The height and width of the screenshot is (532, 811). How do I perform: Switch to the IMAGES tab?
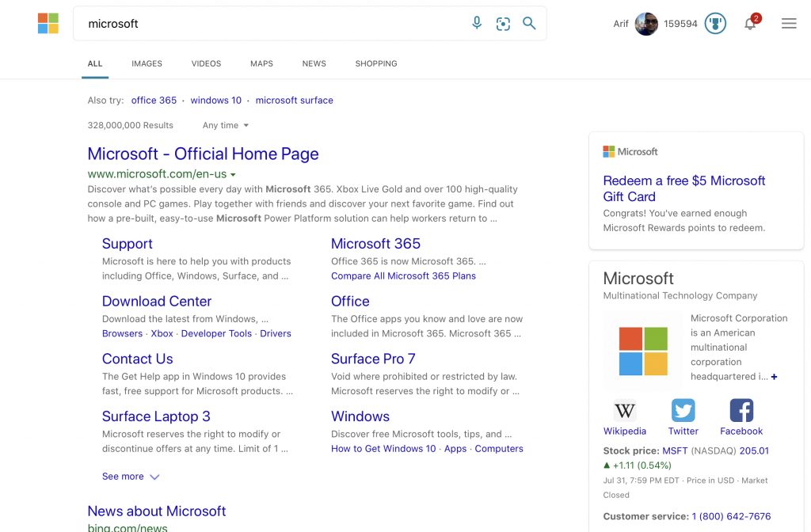point(147,63)
